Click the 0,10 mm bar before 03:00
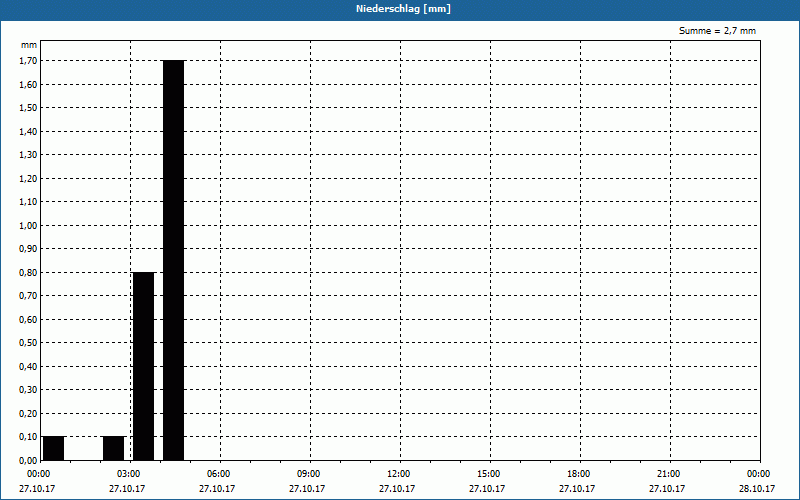This screenshot has width=800, height=500. (114, 448)
